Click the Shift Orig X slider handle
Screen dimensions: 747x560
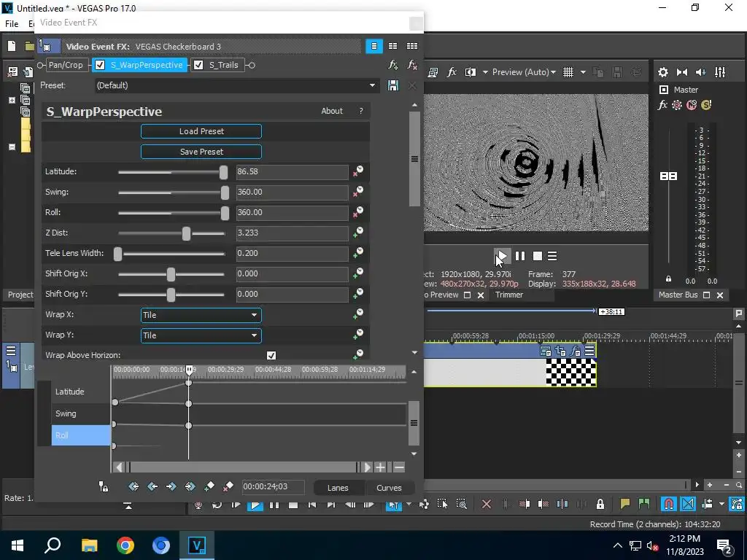[x=171, y=274]
